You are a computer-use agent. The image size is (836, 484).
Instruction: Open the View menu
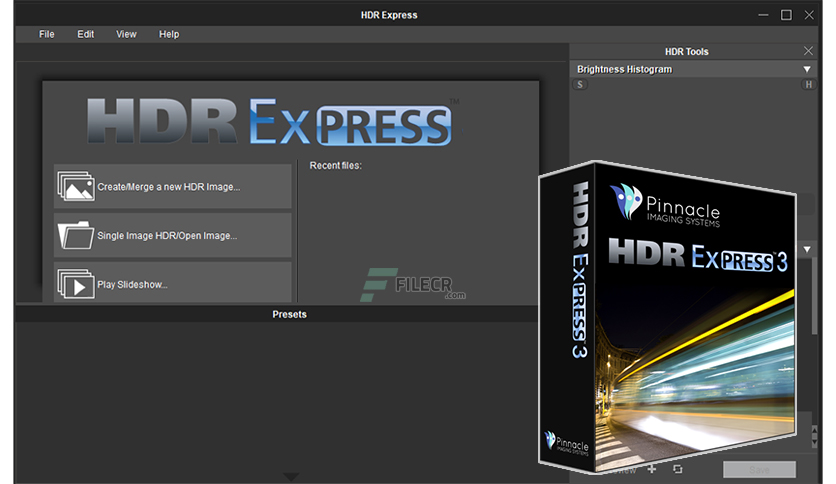126,34
